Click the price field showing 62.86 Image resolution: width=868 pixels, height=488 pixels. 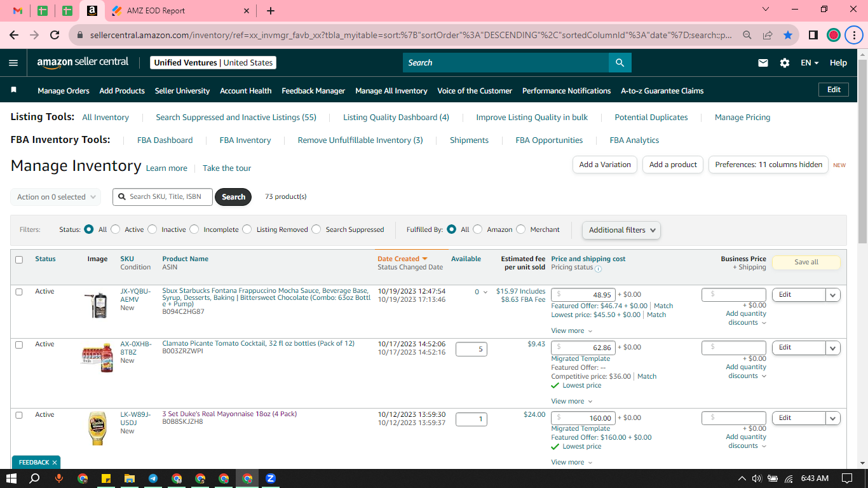pos(583,348)
